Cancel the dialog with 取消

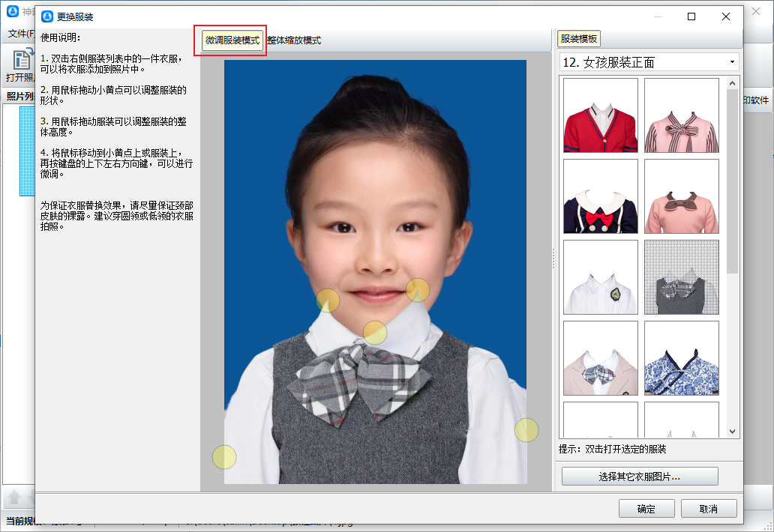coord(708,509)
